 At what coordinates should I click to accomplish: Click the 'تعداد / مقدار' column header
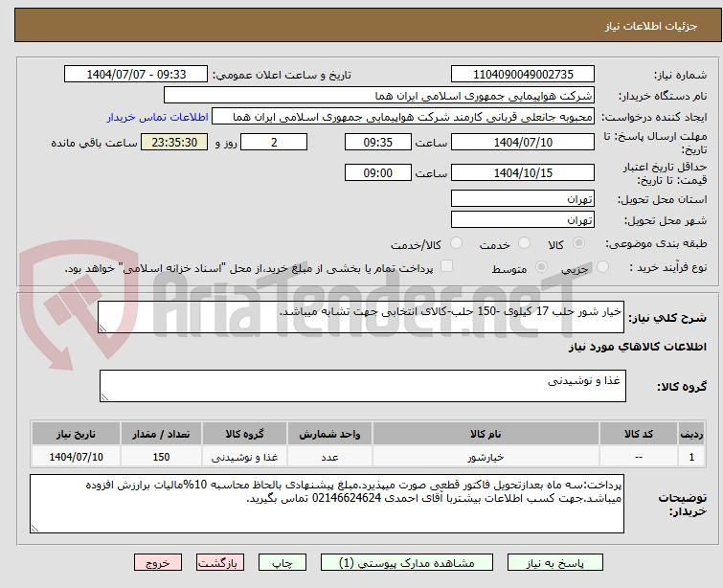(x=161, y=434)
